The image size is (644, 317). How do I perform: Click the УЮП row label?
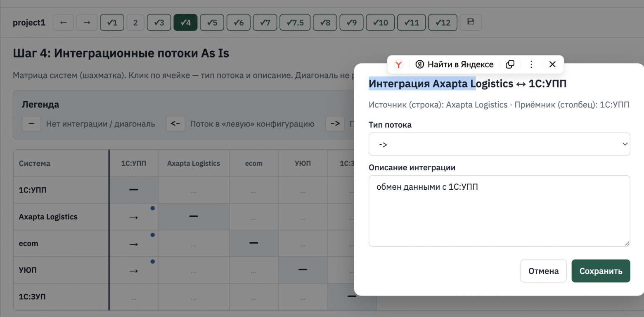[28, 270]
